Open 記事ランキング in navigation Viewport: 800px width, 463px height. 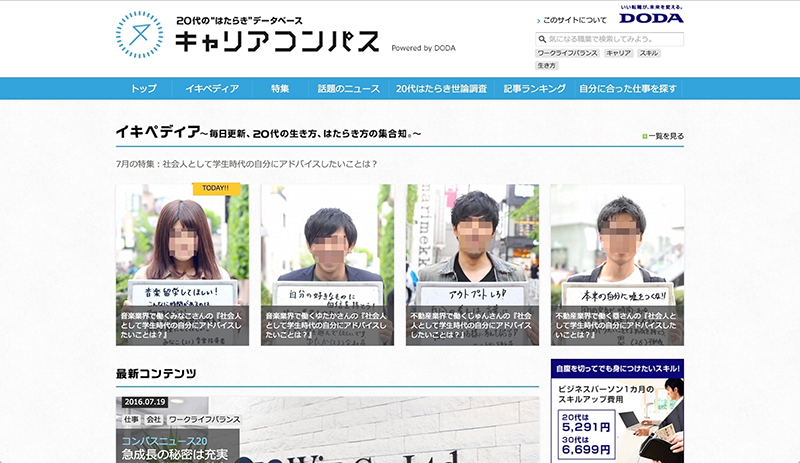pos(535,88)
